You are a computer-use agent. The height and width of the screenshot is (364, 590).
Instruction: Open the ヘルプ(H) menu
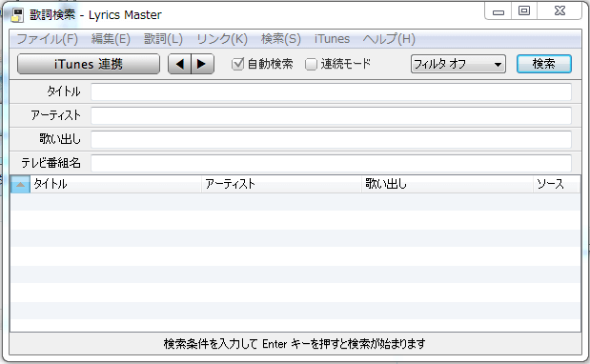[389, 39]
